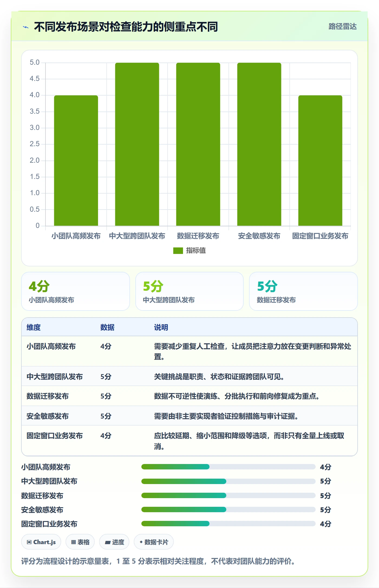This screenshot has height=588, width=379.
Task: Click the footnote starting with 评分为流程设计
Action: tap(158, 561)
